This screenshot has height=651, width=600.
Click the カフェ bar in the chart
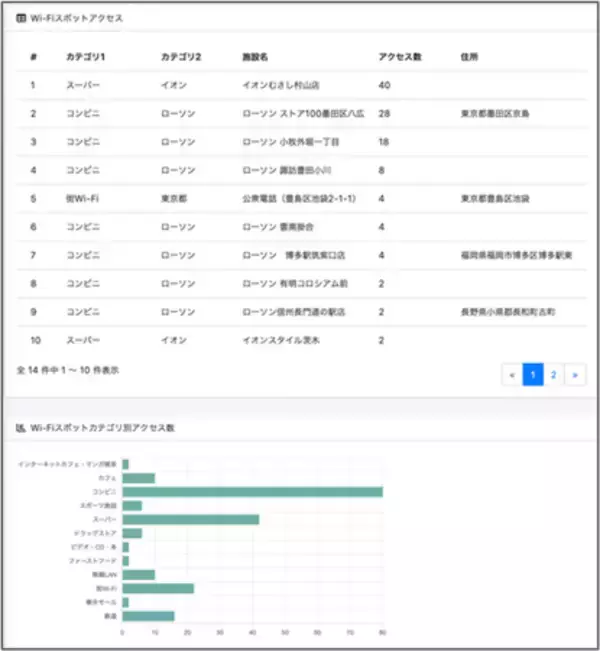(138, 478)
